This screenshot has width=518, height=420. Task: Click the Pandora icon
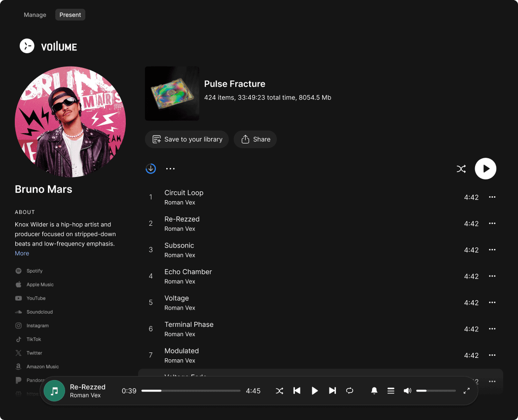[19, 381]
